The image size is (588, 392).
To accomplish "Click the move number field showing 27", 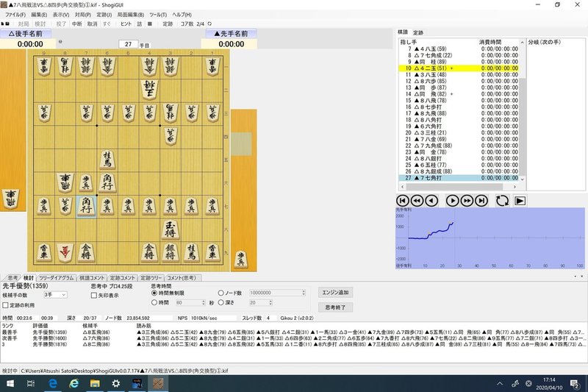I will point(128,44).
